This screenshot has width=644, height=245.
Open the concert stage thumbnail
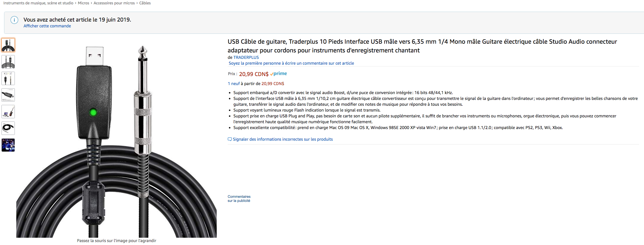click(8, 145)
